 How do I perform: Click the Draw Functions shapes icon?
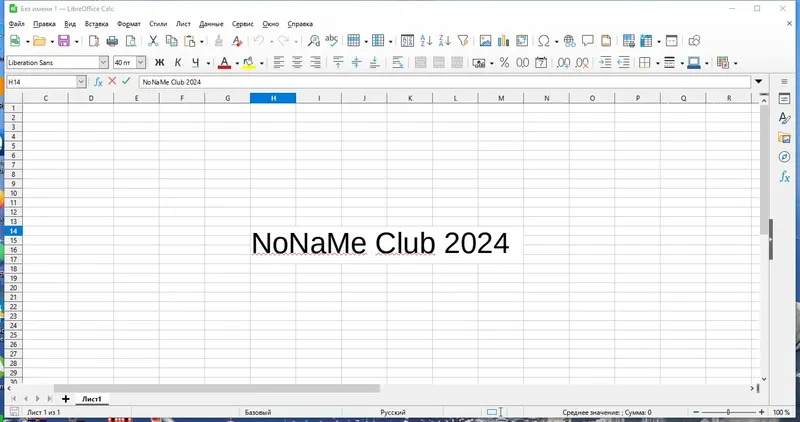tap(694, 41)
